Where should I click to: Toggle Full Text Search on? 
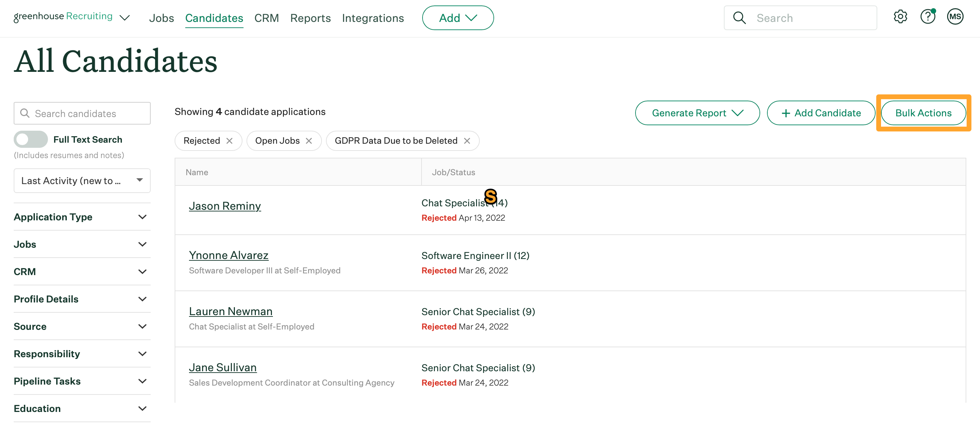pyautogui.click(x=31, y=140)
